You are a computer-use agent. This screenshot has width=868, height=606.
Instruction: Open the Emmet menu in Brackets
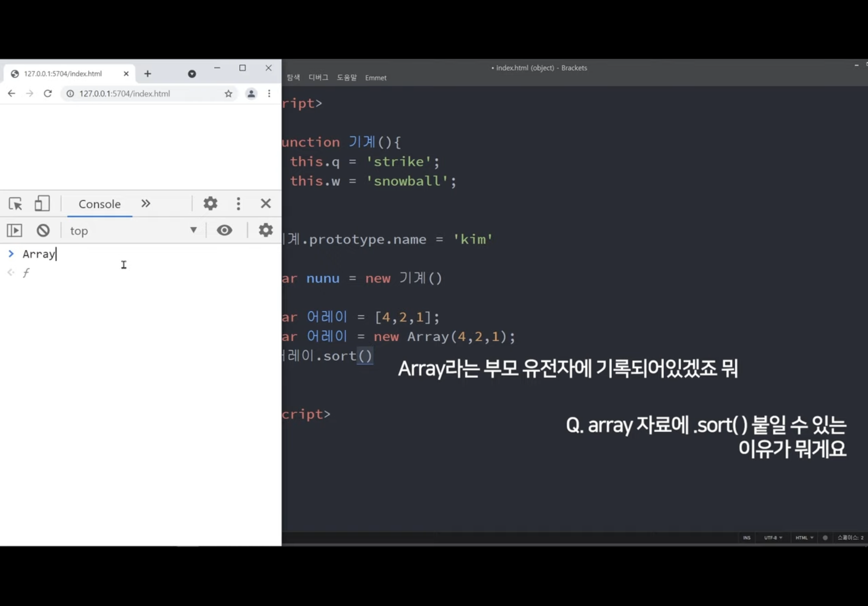[375, 78]
